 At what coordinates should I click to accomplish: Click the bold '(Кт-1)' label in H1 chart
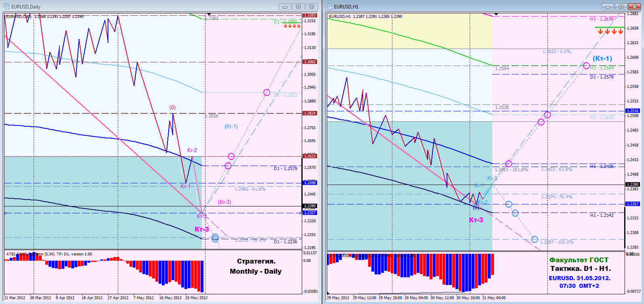click(x=602, y=58)
